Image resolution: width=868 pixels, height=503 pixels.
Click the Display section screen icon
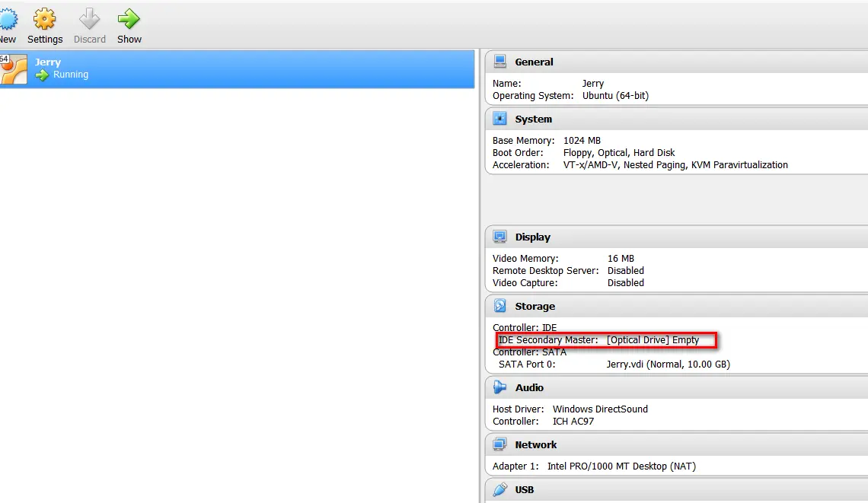point(500,237)
